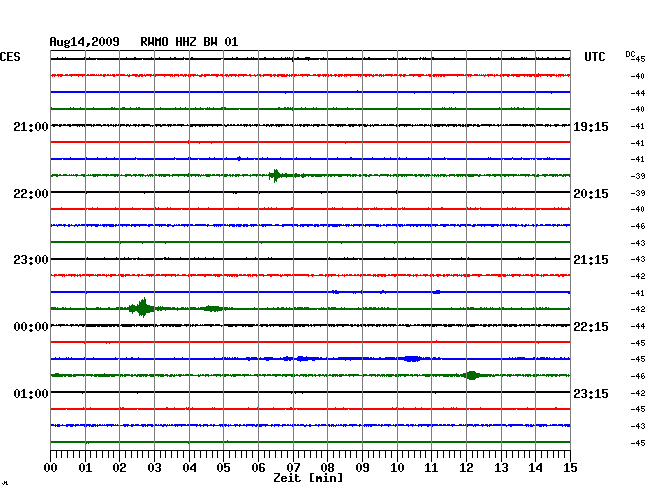Click the black trace of the 21:00 row
This screenshot has height=494, width=650.
click(x=310, y=125)
